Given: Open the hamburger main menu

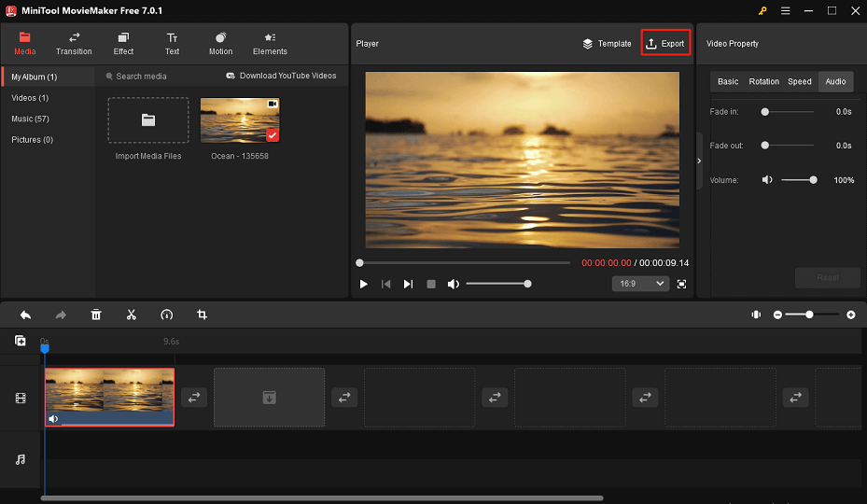Looking at the screenshot, I should click(x=785, y=10).
